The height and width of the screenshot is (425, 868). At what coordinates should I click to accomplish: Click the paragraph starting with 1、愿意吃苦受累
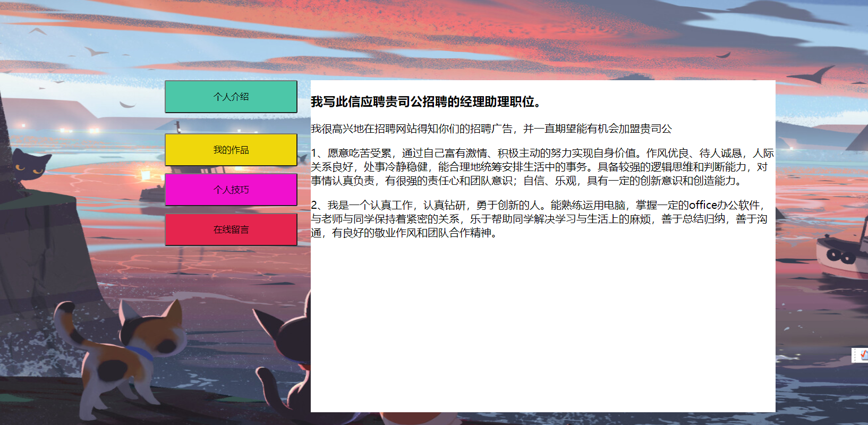[542, 167]
